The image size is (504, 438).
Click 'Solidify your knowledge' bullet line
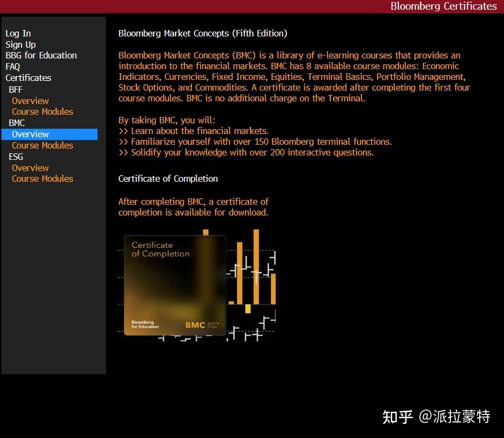click(x=246, y=152)
